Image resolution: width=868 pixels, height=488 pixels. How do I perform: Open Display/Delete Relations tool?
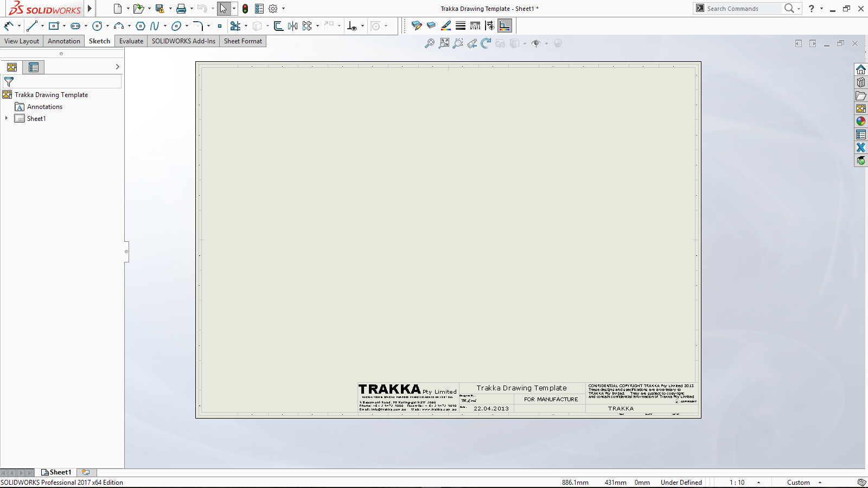(352, 25)
